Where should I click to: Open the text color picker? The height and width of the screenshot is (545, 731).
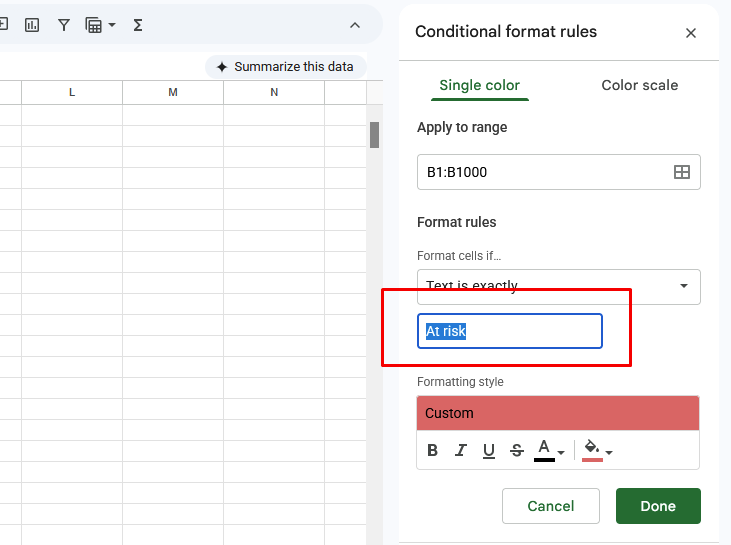549,450
